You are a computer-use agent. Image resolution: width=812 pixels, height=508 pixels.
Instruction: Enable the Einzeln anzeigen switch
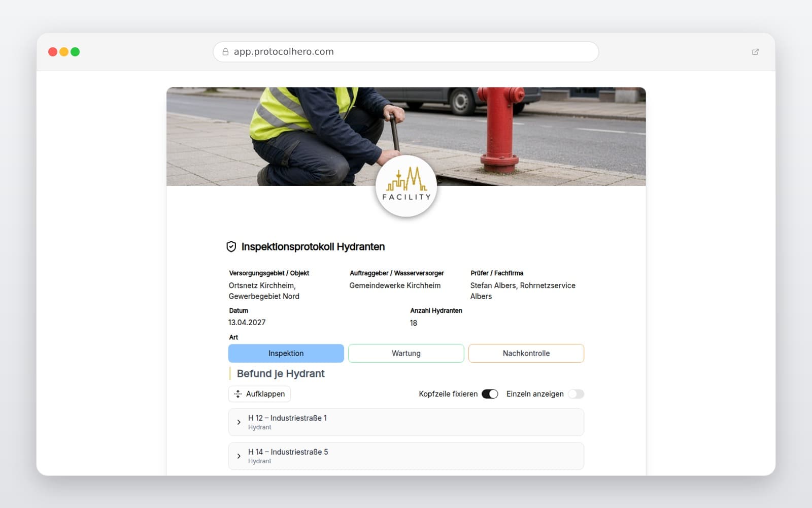point(576,394)
